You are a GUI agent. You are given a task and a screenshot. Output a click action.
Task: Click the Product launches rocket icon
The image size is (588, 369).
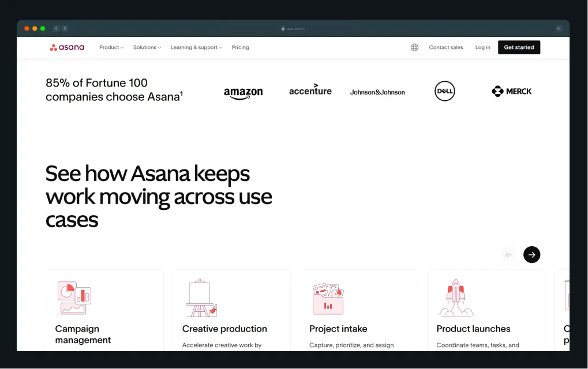coord(456,298)
